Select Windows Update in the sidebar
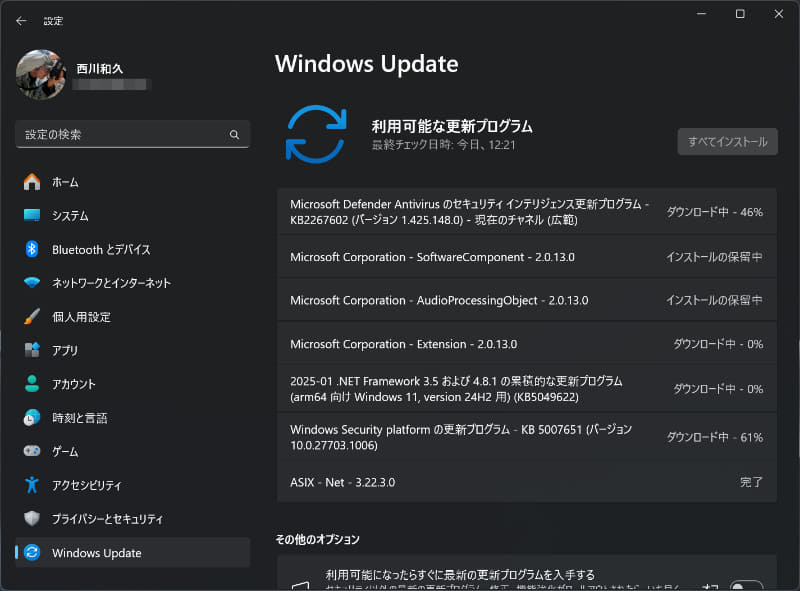The height and width of the screenshot is (591, 800). (x=97, y=552)
